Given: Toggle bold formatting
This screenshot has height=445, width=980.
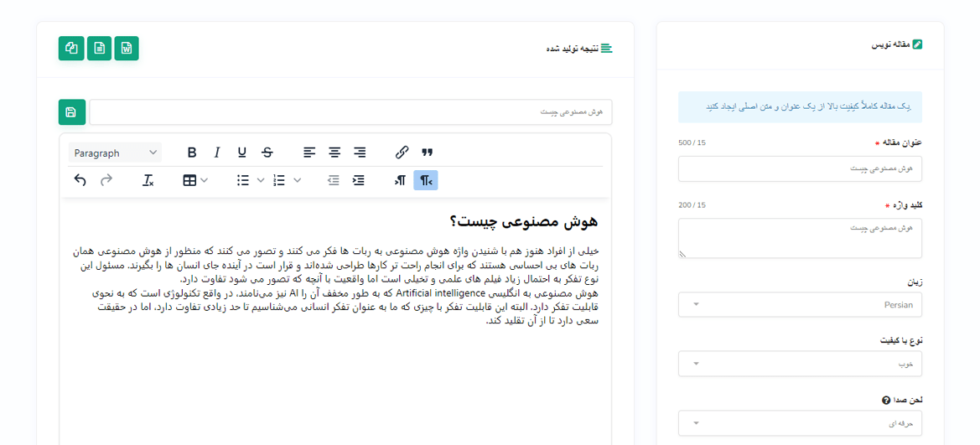Looking at the screenshot, I should point(192,153).
